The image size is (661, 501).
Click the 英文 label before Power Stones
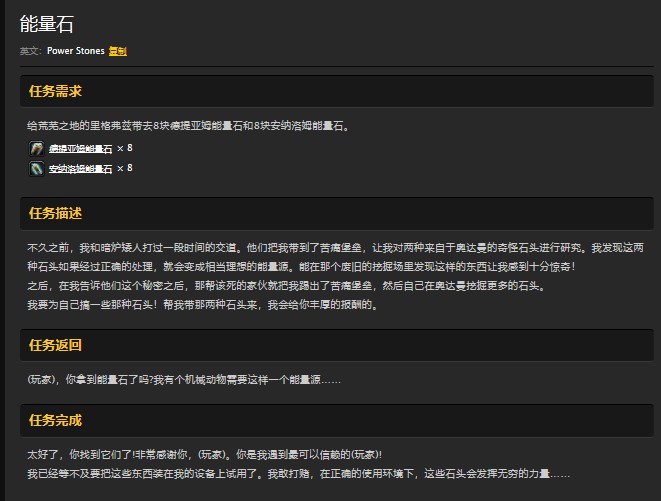click(30, 51)
